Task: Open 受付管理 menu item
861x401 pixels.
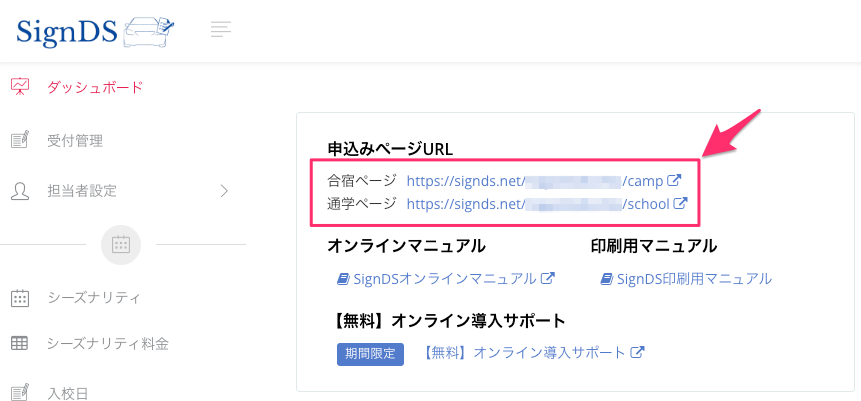Action: tap(75, 141)
